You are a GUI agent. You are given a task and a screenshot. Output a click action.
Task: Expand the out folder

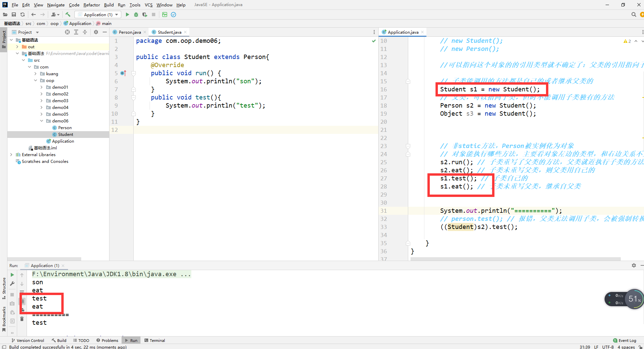pyautogui.click(x=17, y=47)
